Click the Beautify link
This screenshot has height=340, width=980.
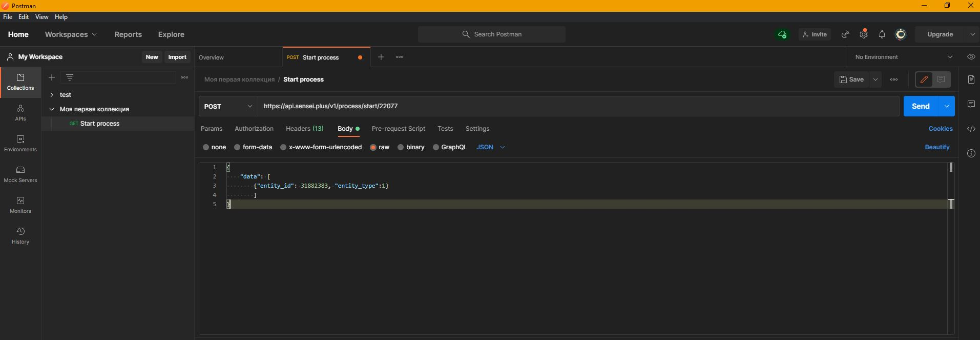(x=937, y=147)
